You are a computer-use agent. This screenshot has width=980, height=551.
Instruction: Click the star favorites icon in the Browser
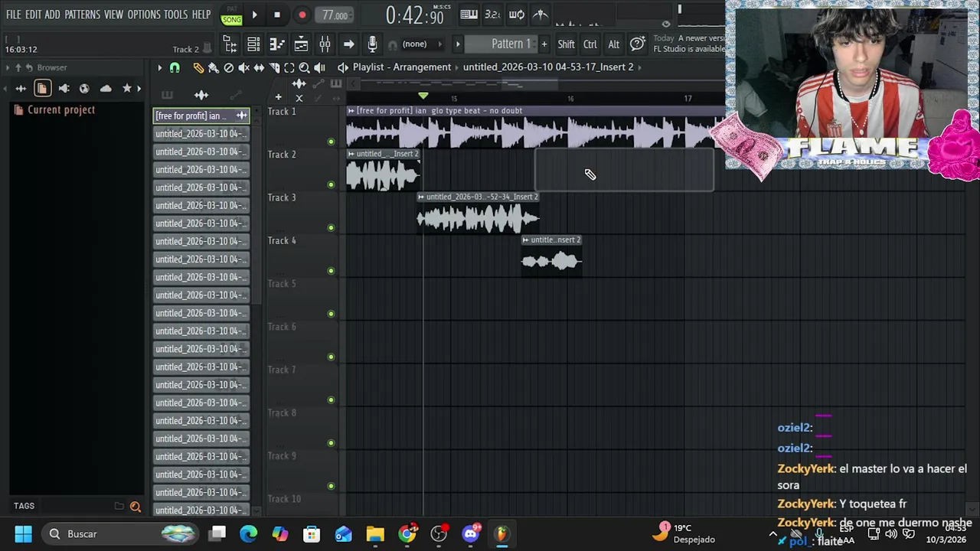click(x=127, y=89)
